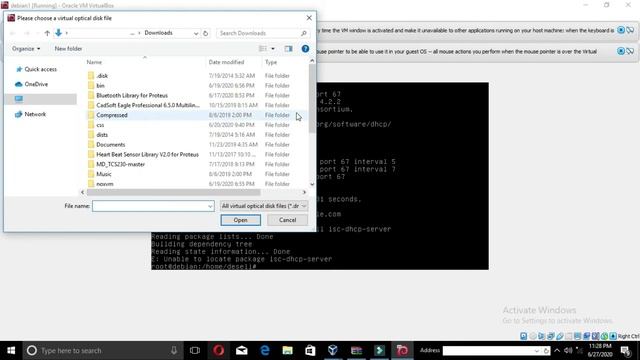This screenshot has height=360, width=640.
Task: Select Network in the navigation pane
Action: [x=35, y=114]
